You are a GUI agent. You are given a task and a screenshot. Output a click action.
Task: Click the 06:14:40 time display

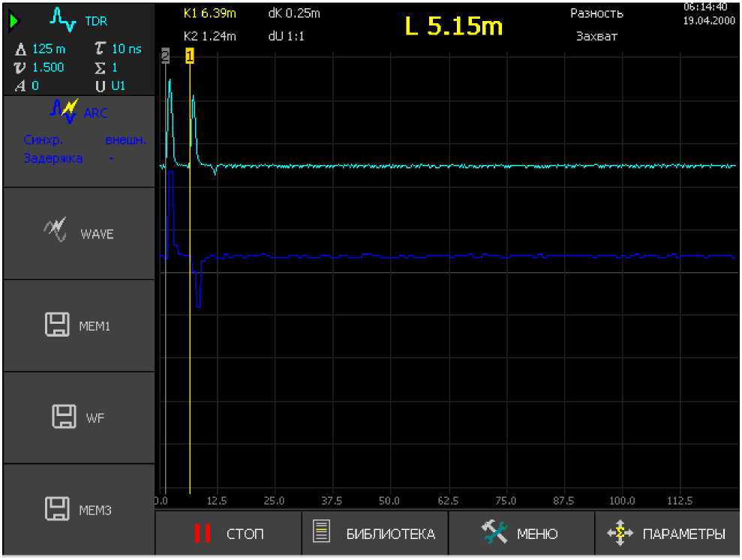[x=705, y=7]
